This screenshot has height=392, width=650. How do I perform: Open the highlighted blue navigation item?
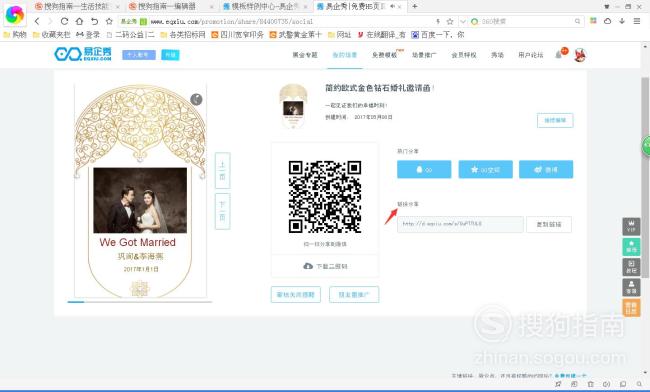pos(344,55)
